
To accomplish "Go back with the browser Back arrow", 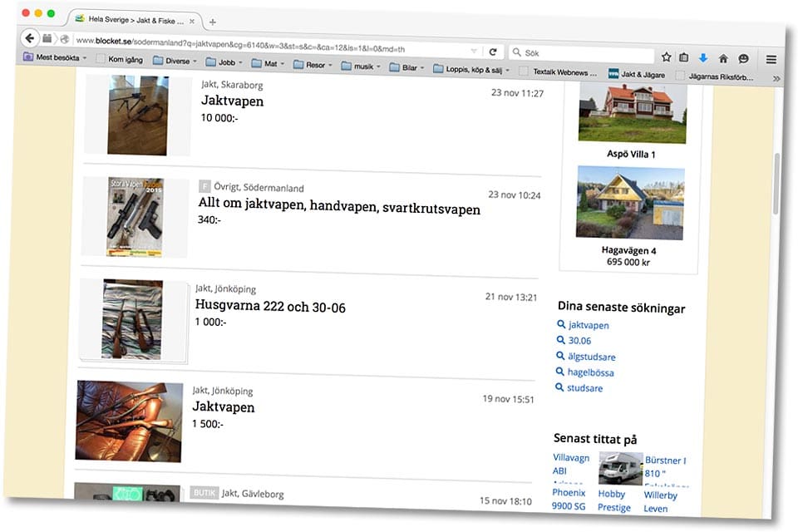I will [x=30, y=37].
